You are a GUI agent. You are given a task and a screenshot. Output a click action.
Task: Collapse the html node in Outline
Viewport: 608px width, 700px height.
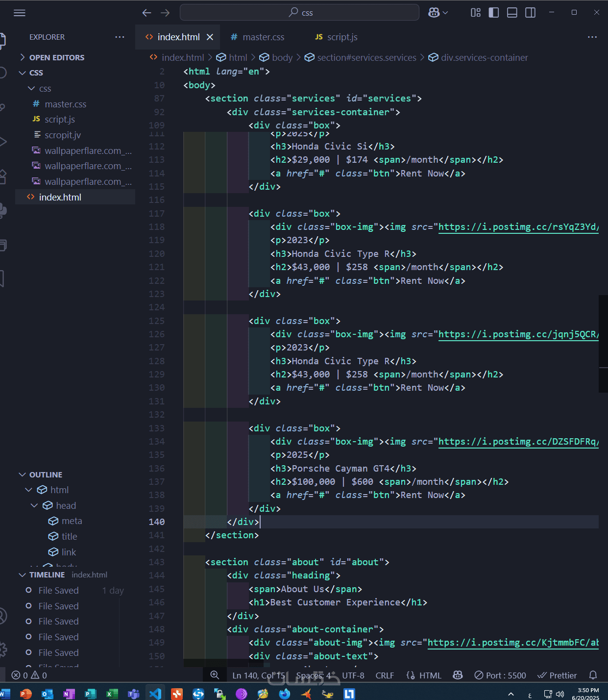tap(28, 490)
